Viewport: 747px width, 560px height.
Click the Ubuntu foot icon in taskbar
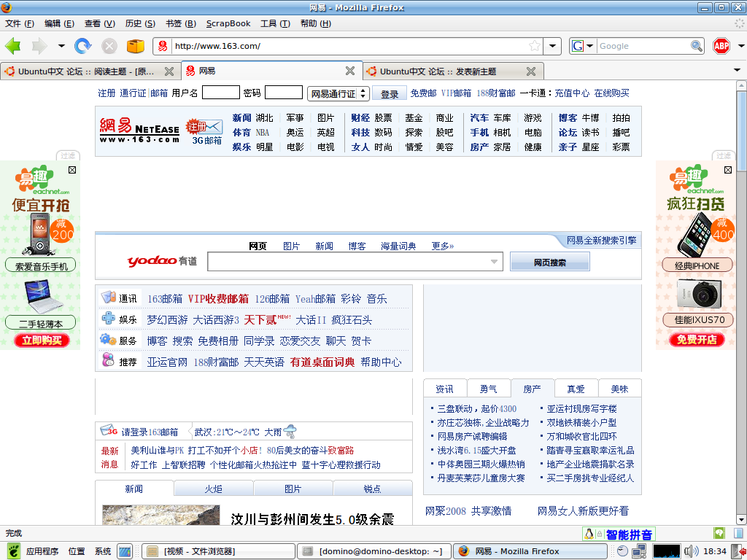coord(13,551)
